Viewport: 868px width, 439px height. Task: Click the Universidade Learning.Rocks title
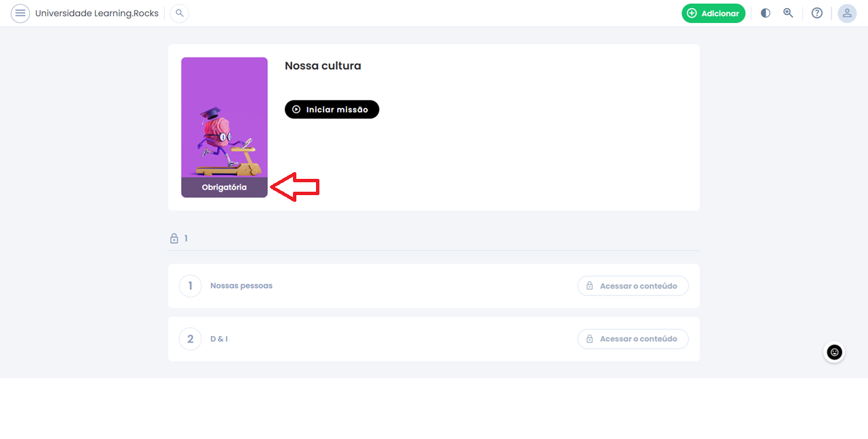tap(97, 14)
